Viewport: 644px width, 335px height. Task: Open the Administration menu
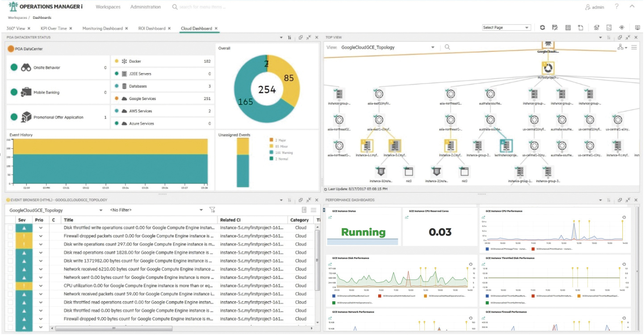(x=146, y=7)
